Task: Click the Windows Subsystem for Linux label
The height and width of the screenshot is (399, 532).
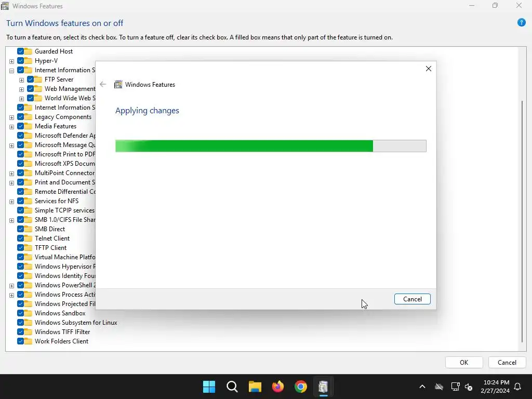Action: (x=76, y=322)
